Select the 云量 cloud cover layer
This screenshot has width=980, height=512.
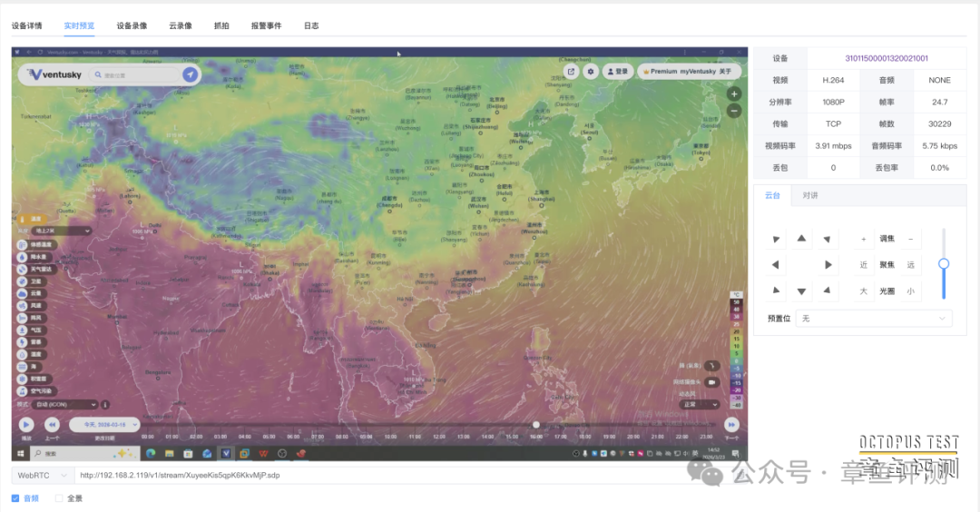(30, 293)
